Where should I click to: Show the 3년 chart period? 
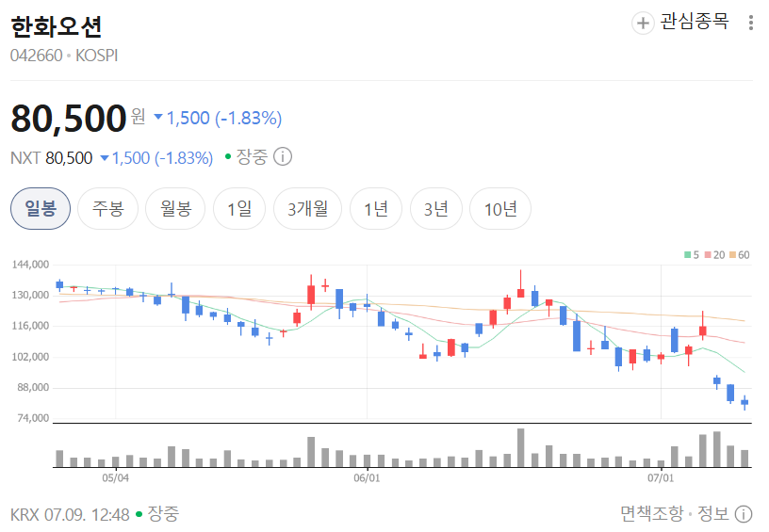[436, 209]
